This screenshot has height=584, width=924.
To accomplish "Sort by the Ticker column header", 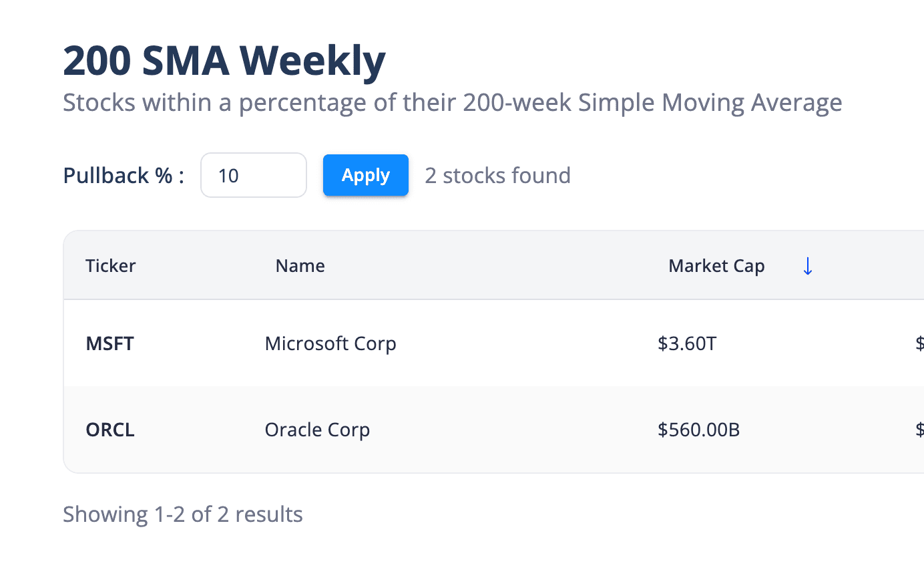I will 110,265.
